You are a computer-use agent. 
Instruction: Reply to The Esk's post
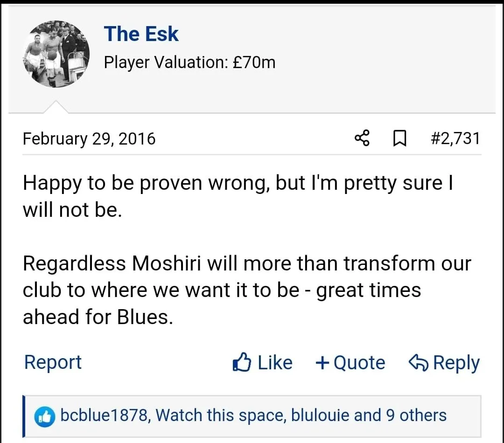point(444,363)
